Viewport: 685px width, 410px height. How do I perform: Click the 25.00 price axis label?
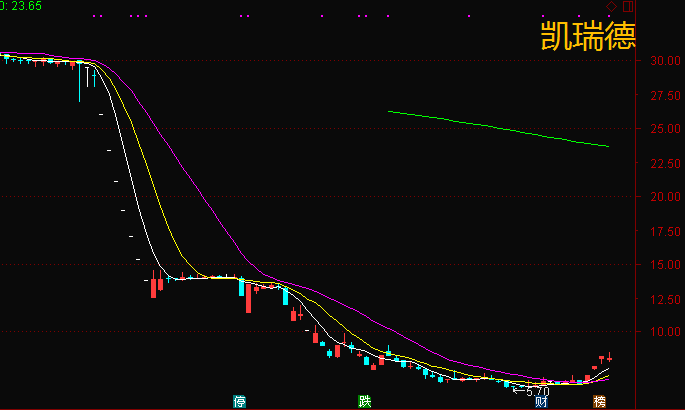[661, 129]
